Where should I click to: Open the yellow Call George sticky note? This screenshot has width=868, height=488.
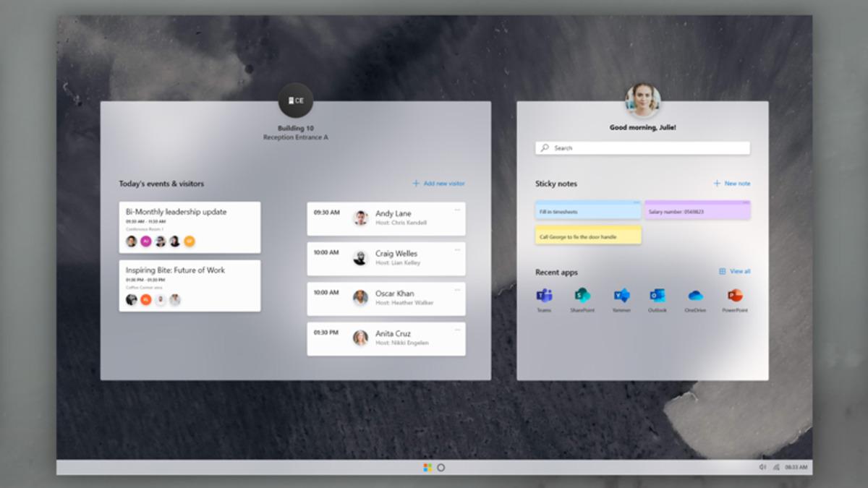[588, 236]
